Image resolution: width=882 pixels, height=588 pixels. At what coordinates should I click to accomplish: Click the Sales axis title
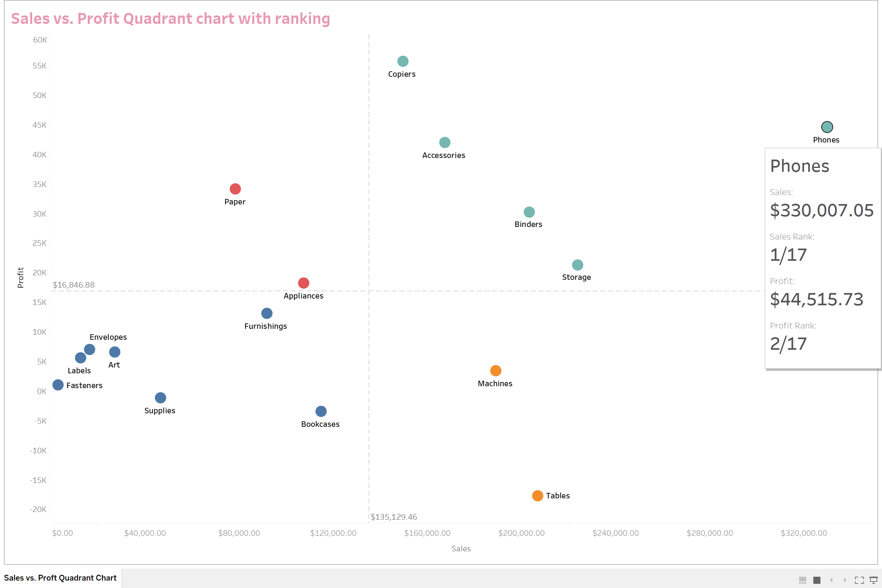point(461,549)
